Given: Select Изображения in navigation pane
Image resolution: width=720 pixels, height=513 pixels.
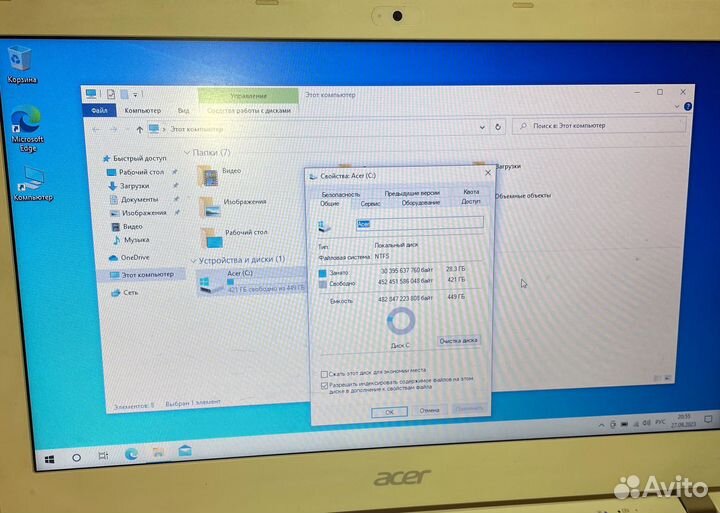Looking at the screenshot, I should 139,213.
